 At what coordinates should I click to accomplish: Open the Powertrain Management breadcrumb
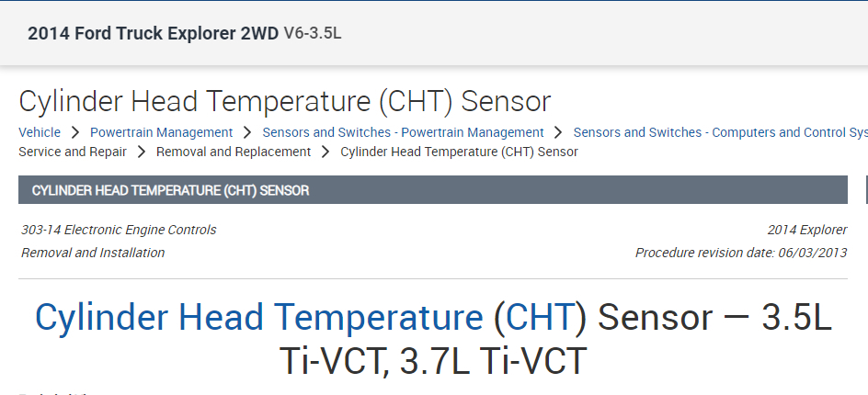[x=161, y=132]
